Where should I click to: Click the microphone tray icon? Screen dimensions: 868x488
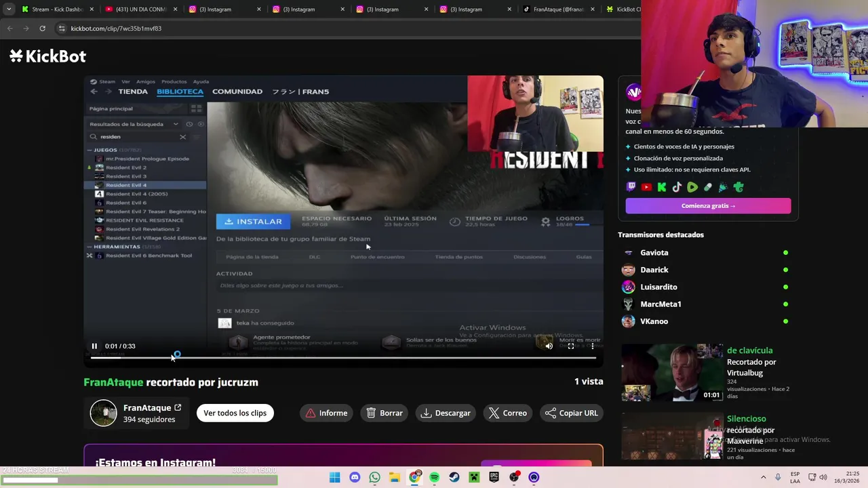pyautogui.click(x=777, y=477)
